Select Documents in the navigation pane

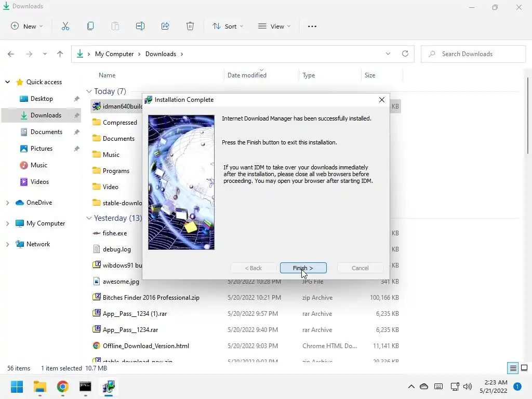pos(42,131)
